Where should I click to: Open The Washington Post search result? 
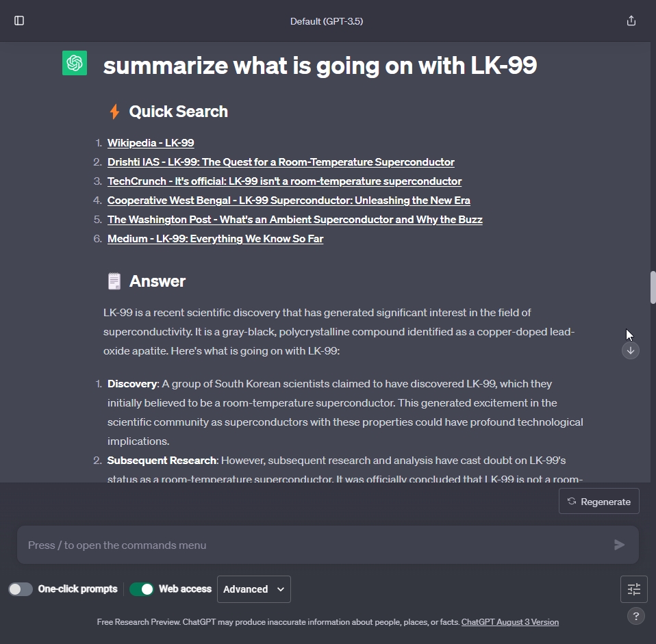click(294, 220)
